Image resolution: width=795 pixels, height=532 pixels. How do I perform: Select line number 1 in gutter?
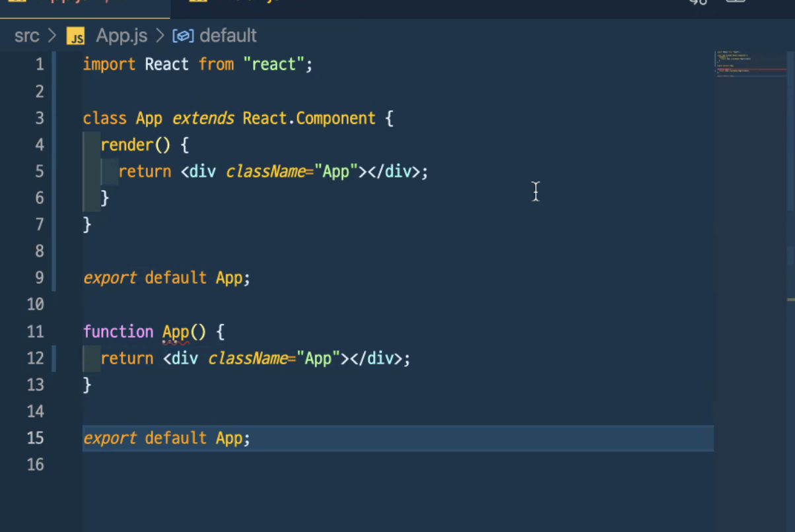point(40,65)
